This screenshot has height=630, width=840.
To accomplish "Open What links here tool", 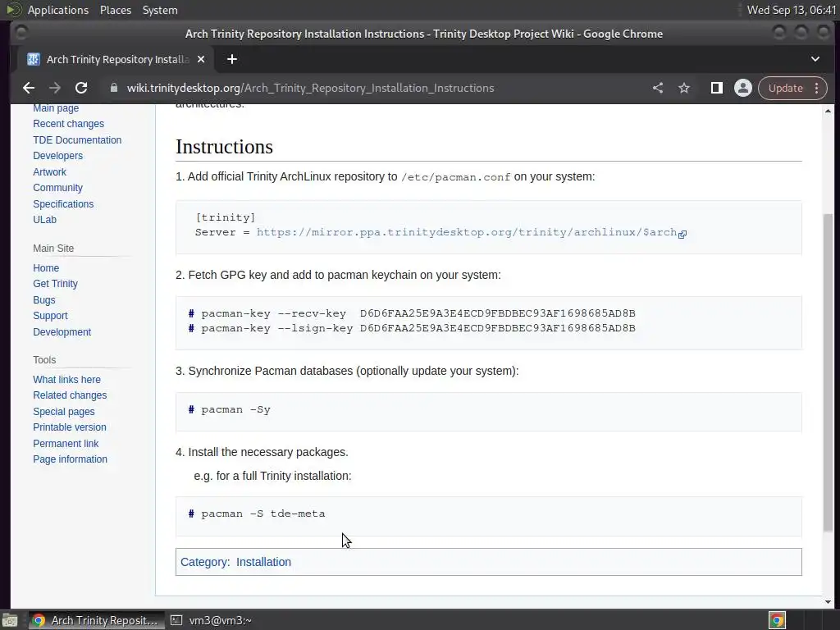I will [x=67, y=379].
